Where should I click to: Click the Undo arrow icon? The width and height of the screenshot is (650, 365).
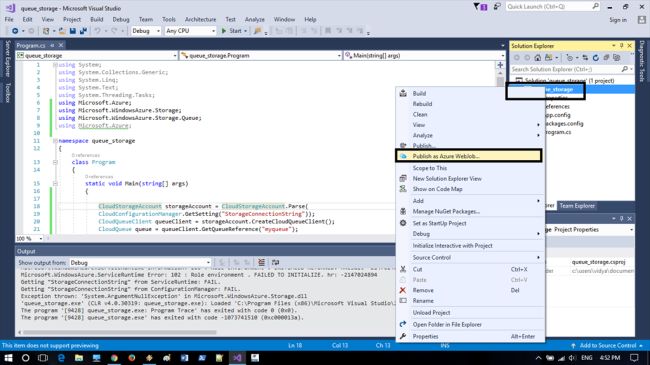click(x=97, y=31)
